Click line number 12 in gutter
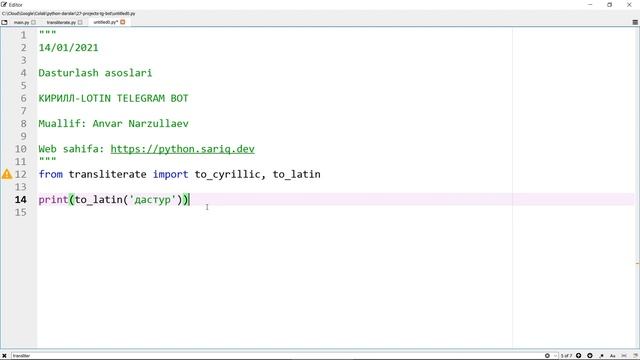640x360 pixels. pos(20,174)
